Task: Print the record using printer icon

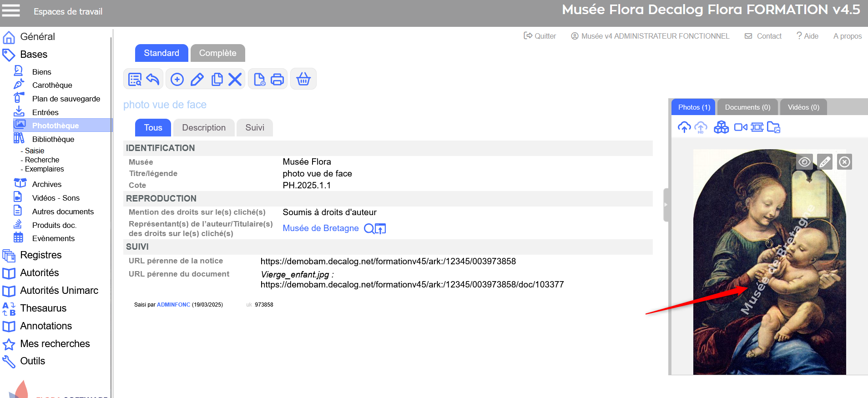Action: click(x=277, y=80)
